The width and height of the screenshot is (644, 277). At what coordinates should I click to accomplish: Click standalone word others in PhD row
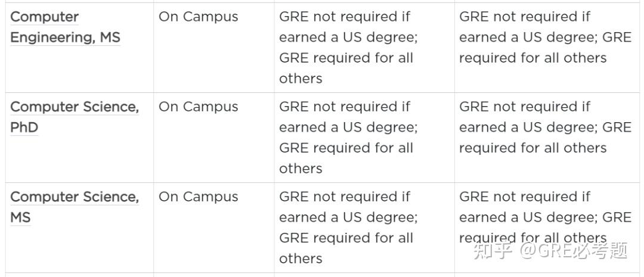click(301, 169)
